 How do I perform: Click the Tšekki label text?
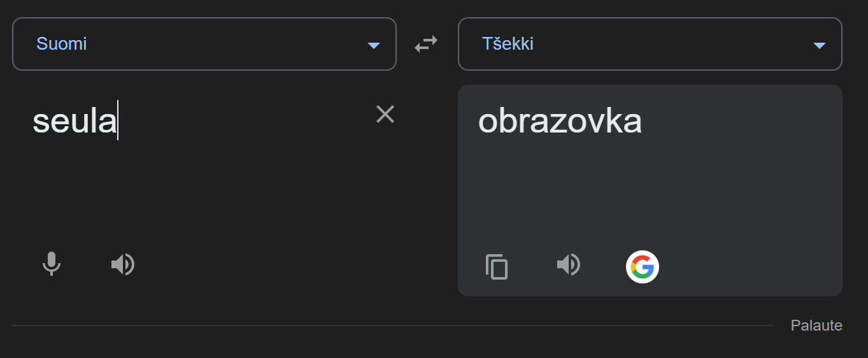tap(508, 44)
